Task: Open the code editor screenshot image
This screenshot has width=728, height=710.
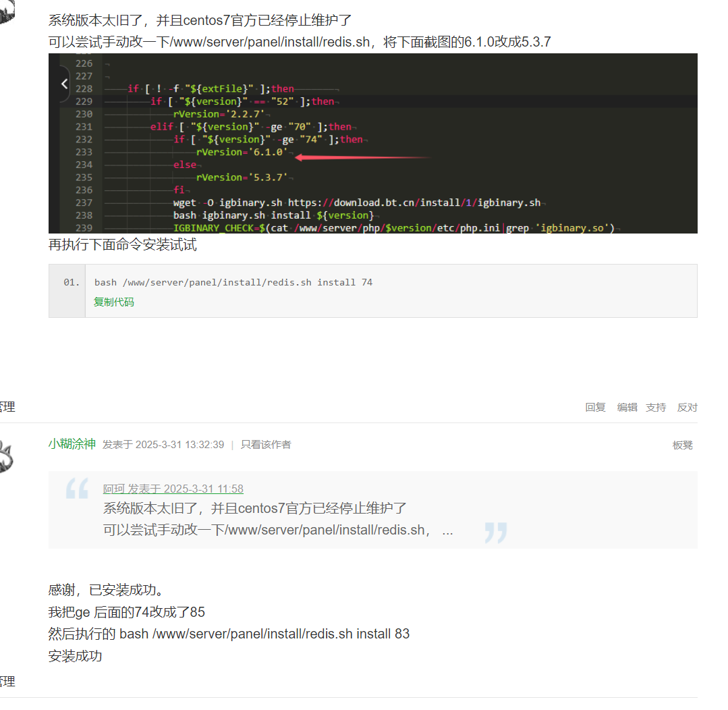Action: (x=373, y=144)
